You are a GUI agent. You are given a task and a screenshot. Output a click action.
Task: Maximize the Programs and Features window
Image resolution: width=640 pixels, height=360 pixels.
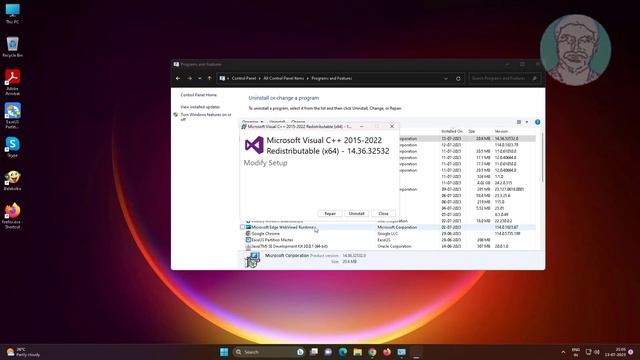[x=522, y=64]
